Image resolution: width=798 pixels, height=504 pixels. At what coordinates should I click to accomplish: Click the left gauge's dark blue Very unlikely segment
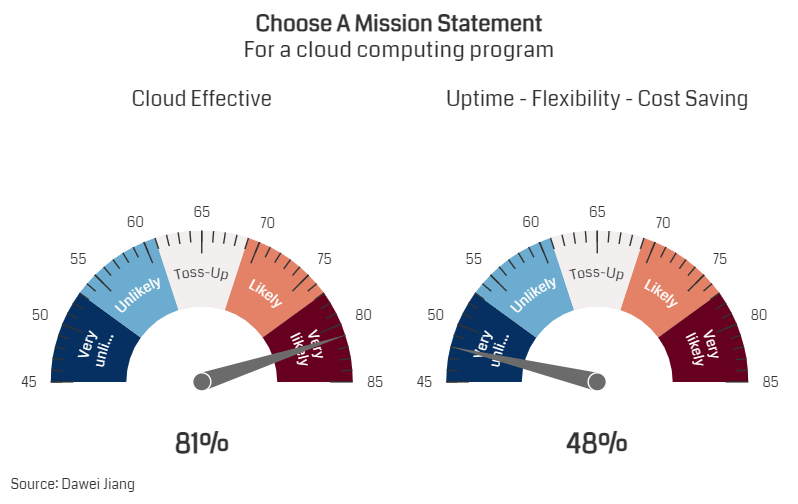pyautogui.click(x=92, y=343)
